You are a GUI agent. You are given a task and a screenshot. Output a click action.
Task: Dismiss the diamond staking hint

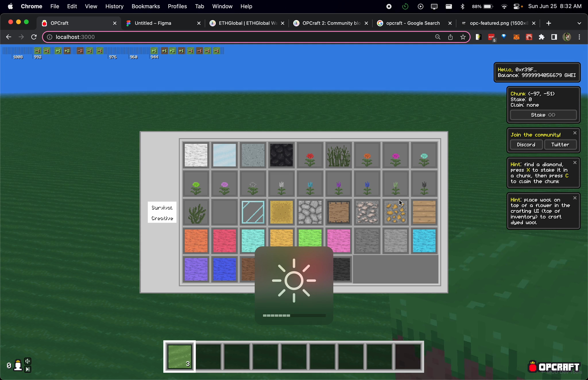pos(575,162)
